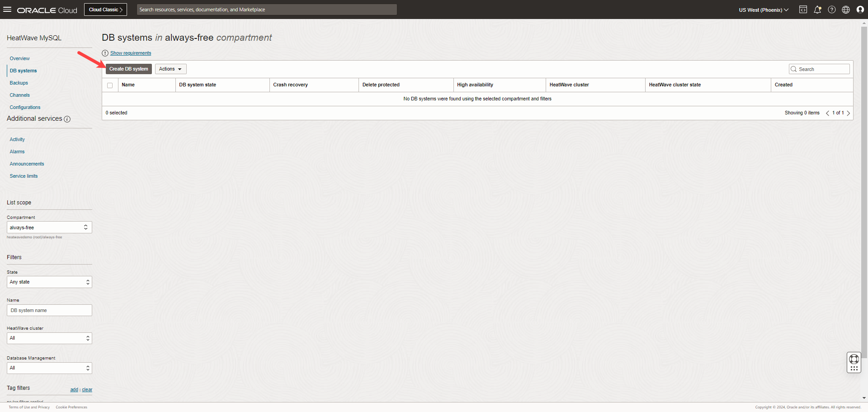Image resolution: width=868 pixels, height=412 pixels.
Task: Click the Show requirements link
Action: coord(131,53)
